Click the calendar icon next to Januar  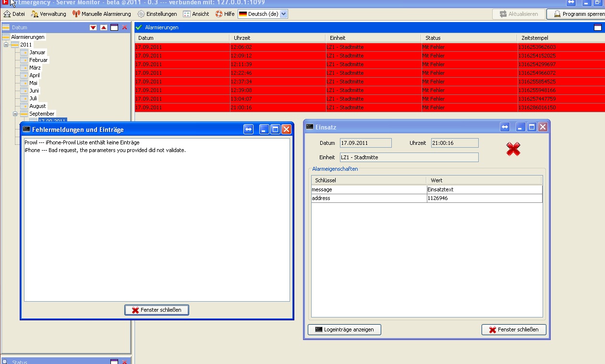tap(24, 52)
